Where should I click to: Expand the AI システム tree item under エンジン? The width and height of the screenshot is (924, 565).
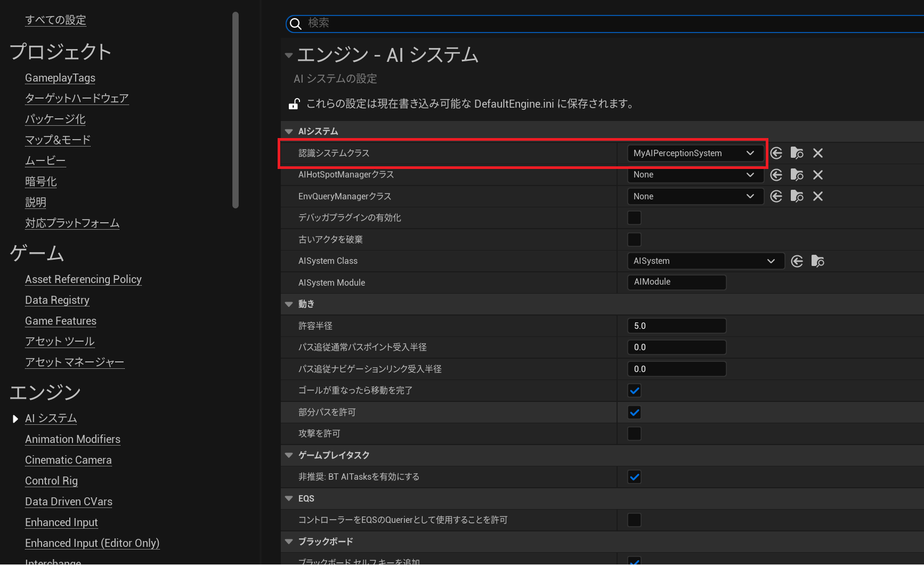pyautogui.click(x=15, y=418)
